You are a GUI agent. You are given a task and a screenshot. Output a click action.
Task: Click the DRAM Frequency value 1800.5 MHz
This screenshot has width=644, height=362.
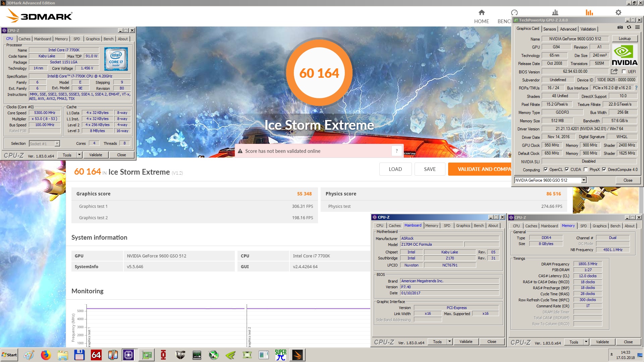pyautogui.click(x=588, y=264)
